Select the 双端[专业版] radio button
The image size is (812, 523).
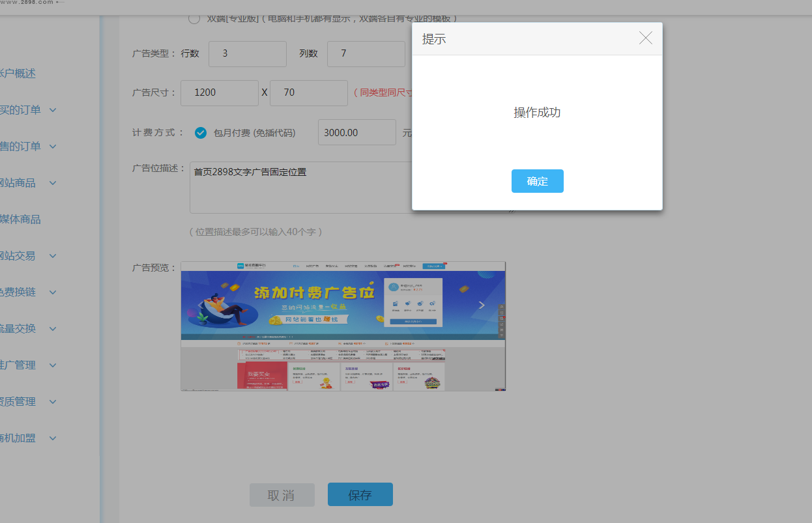click(x=194, y=18)
